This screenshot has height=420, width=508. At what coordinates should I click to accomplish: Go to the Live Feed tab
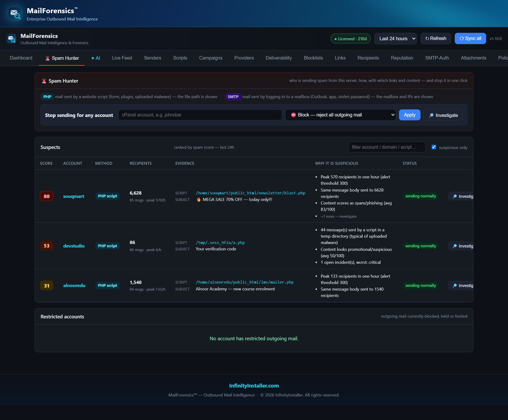pyautogui.click(x=122, y=58)
